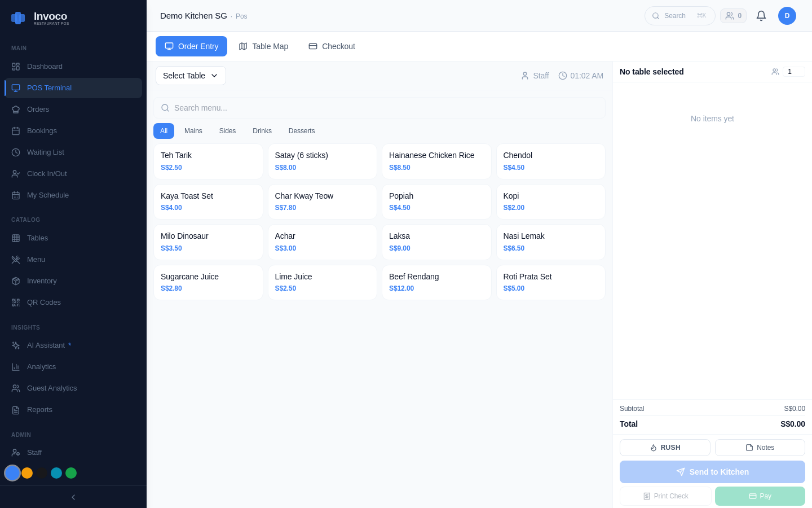812x508 pixels.
Task: Click the Print Check button
Action: click(665, 496)
